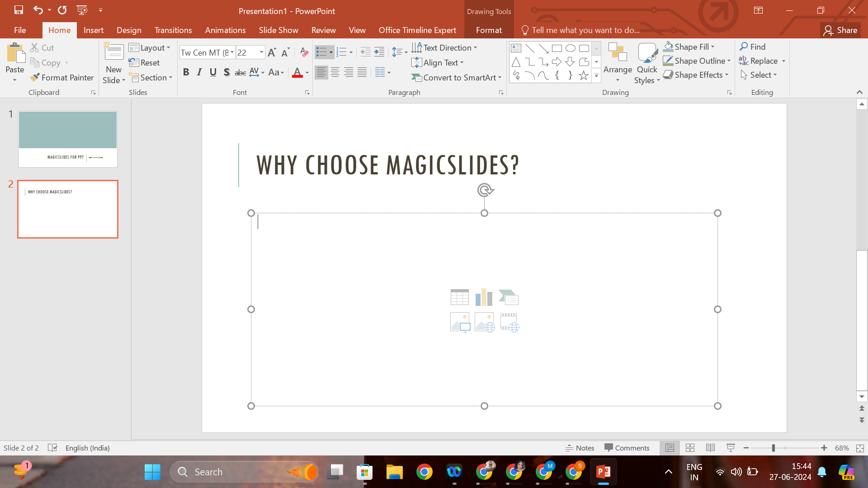Click the Online Pictures placeholder icon
The height and width of the screenshot is (488, 868).
(x=485, y=323)
